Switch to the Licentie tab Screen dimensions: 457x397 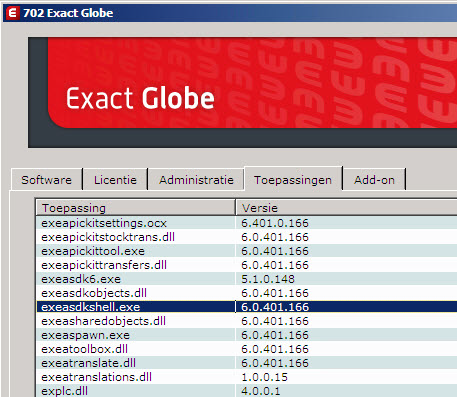click(x=115, y=180)
